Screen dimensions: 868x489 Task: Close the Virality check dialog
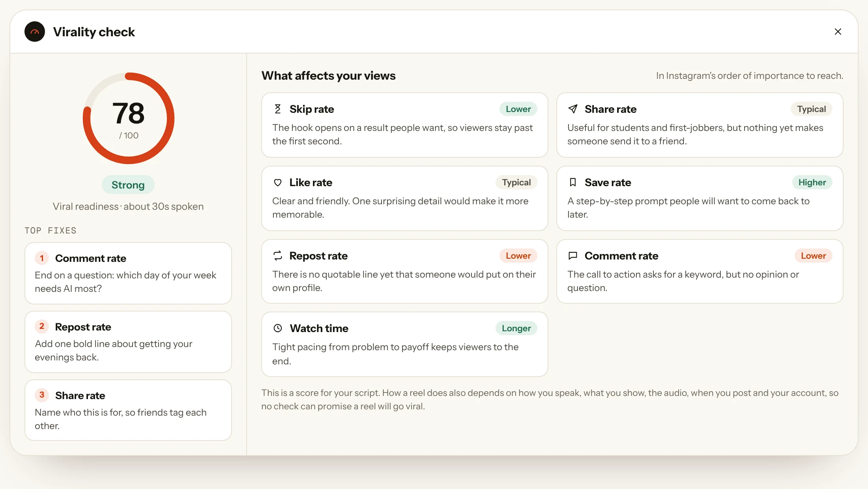(838, 32)
